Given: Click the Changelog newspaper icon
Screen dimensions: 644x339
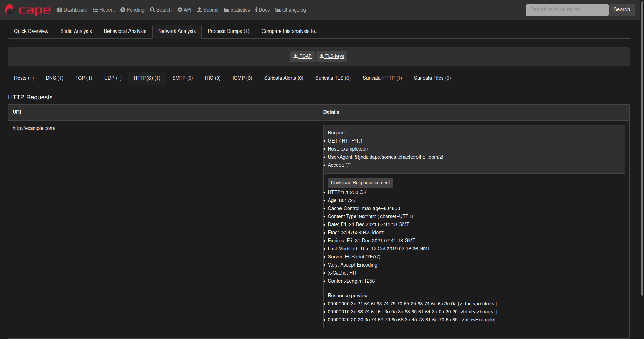Looking at the screenshot, I should [278, 10].
